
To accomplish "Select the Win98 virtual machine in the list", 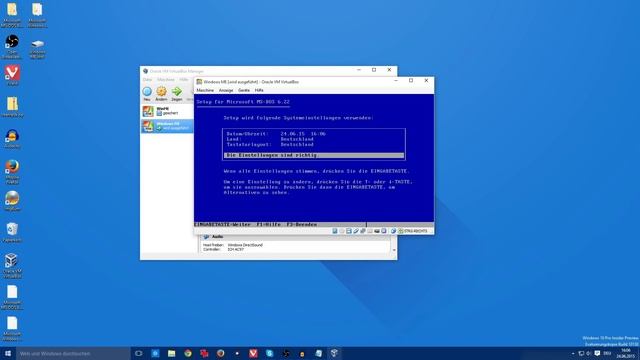I will pyautogui.click(x=167, y=111).
